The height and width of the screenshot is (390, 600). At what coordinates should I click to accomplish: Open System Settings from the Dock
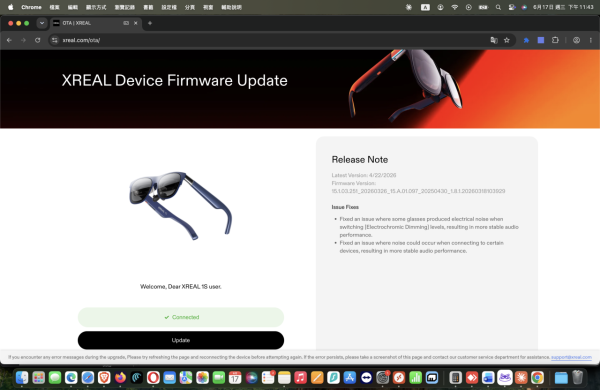(383, 378)
